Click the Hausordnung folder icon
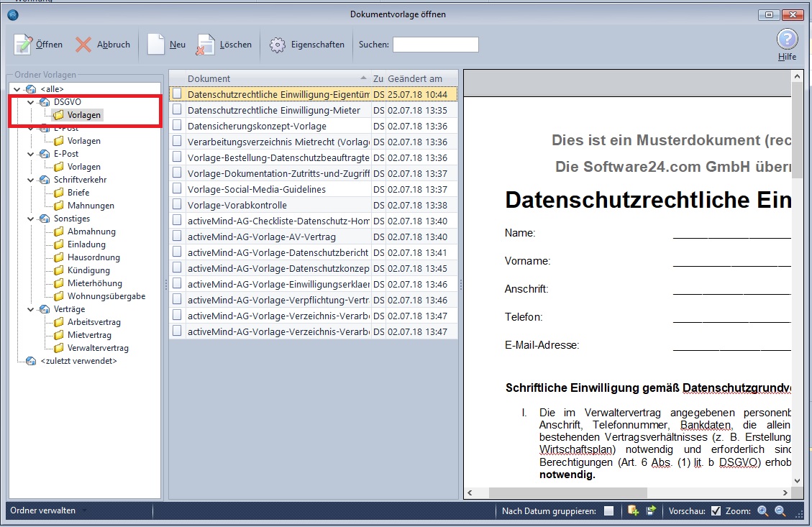This screenshot has height=527, width=812. click(x=59, y=257)
